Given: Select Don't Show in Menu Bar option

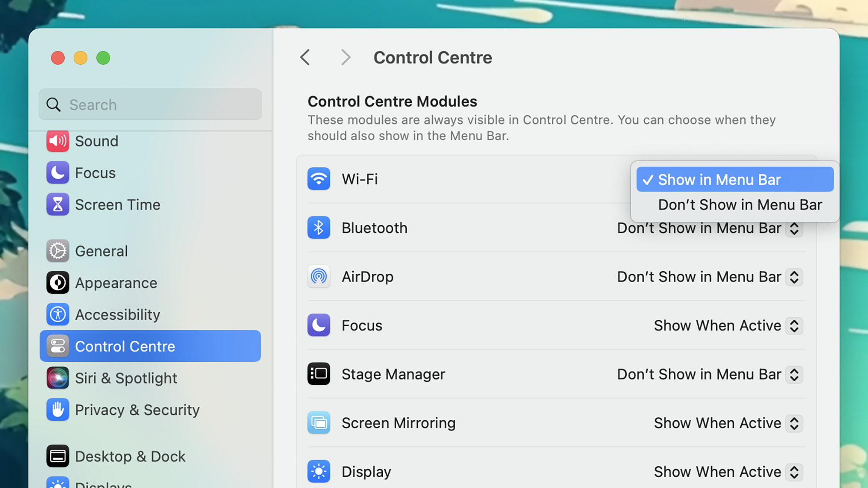Looking at the screenshot, I should tap(740, 204).
